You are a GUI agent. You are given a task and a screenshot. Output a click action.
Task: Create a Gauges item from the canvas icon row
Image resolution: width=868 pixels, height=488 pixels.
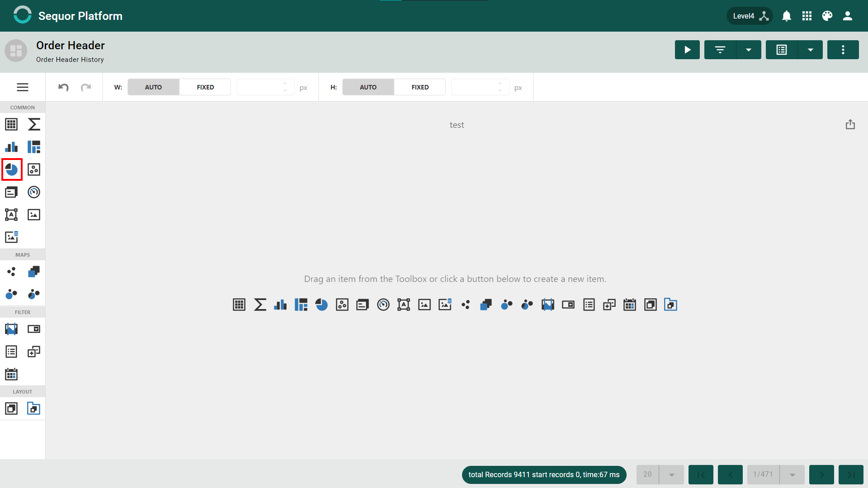point(383,305)
